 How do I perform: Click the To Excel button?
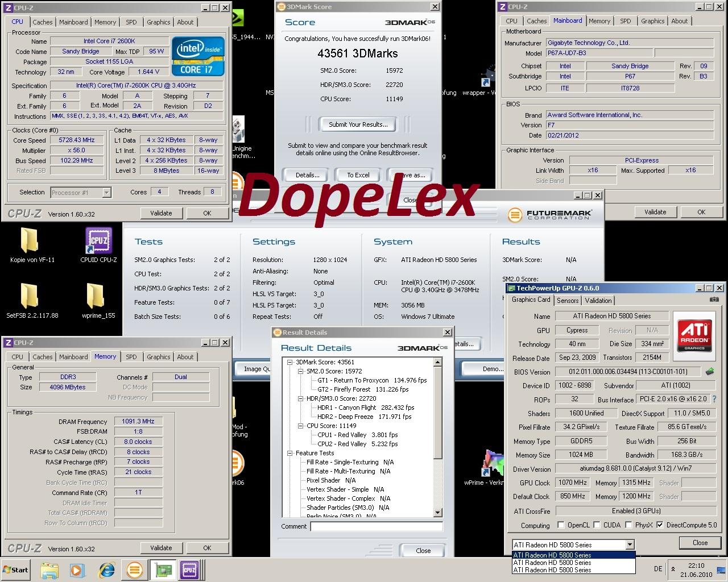(358, 175)
